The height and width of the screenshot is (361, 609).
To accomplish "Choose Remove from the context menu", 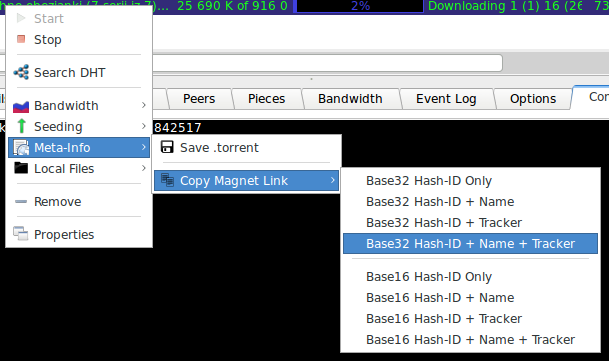I will (79, 201).
